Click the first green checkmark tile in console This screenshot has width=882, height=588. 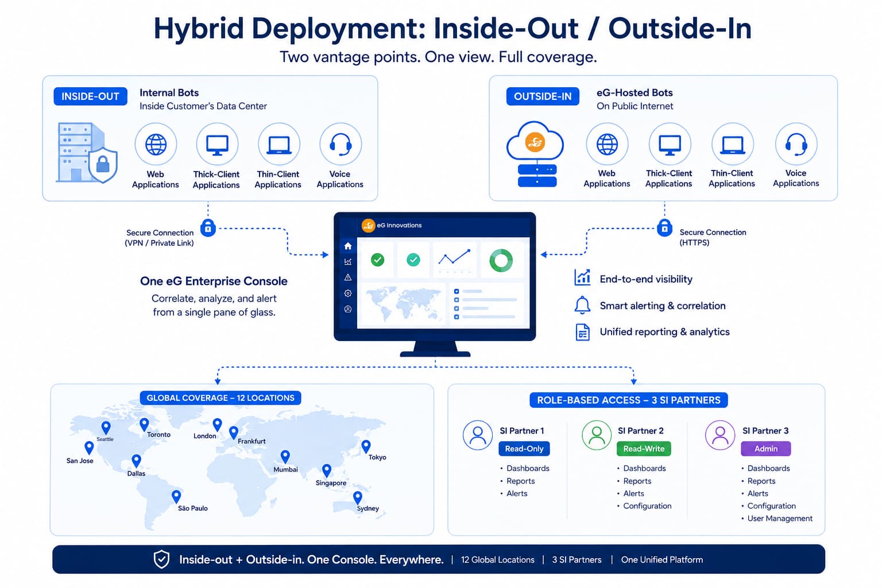pos(377,260)
